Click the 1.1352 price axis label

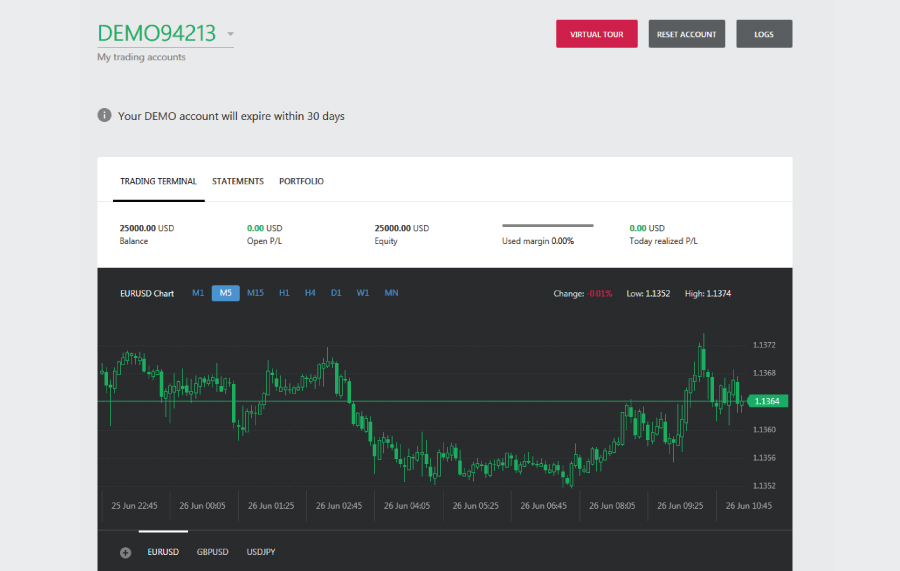pyautogui.click(x=764, y=485)
